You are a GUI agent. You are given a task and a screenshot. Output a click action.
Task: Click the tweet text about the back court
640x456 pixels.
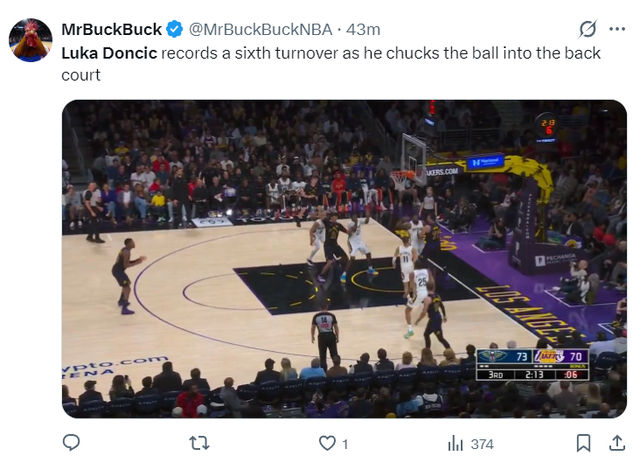[380, 53]
